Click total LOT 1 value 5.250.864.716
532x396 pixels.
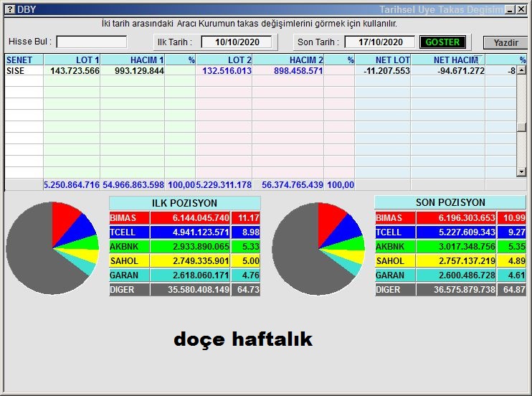(72, 185)
